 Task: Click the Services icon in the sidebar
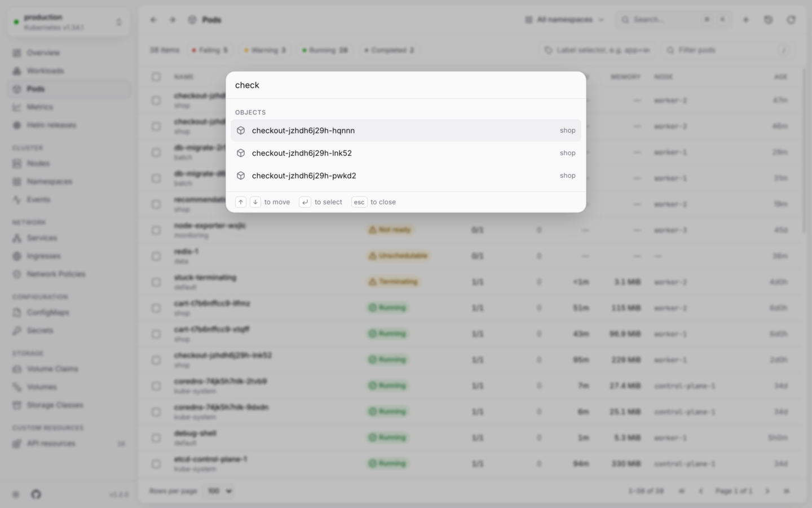17,238
